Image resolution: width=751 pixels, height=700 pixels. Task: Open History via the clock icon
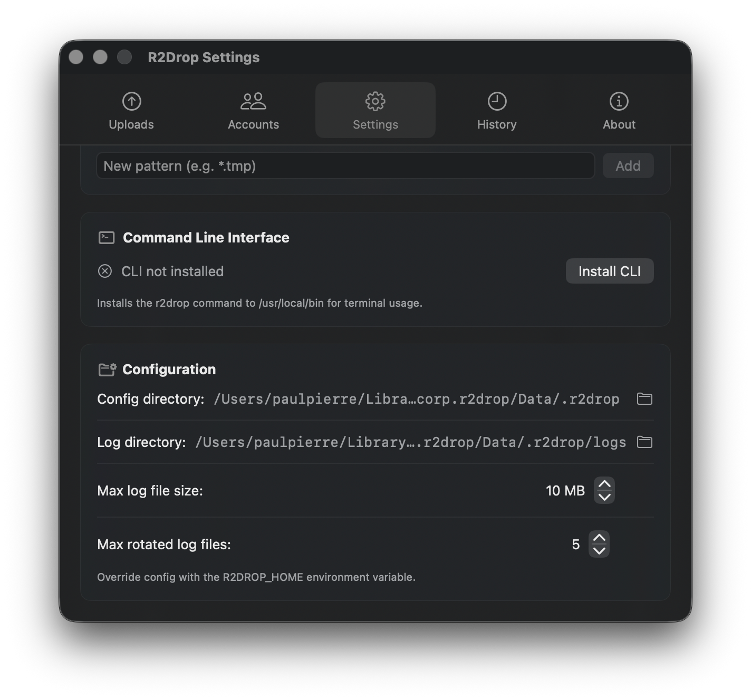(x=497, y=101)
